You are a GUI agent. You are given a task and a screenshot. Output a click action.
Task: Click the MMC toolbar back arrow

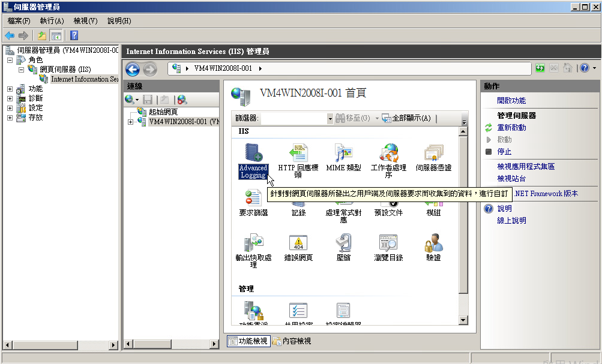tap(10, 35)
